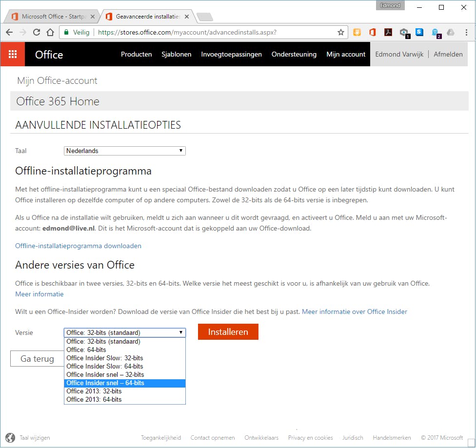Screen dimensions: 476x448
Task: Click the blue S extension icon
Action: [419, 32]
